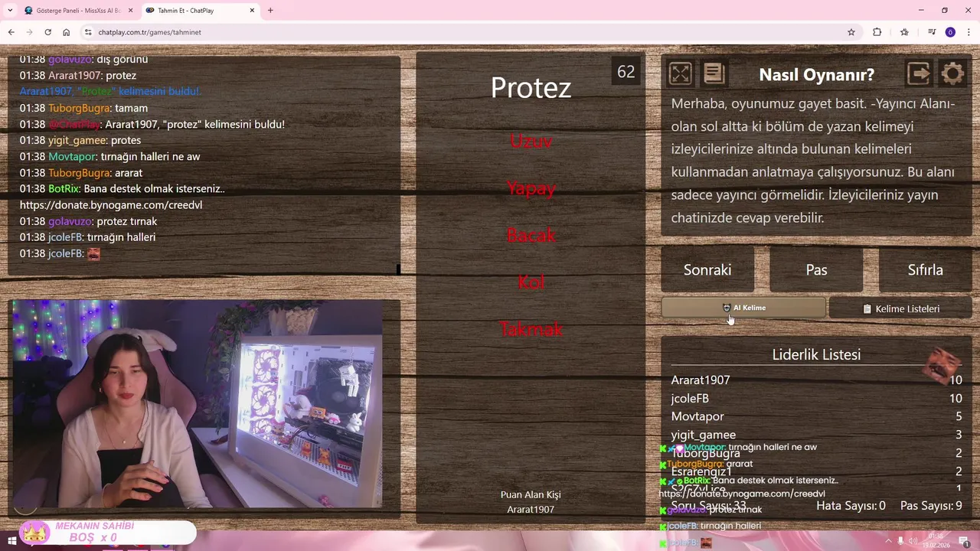Click the Puan Alan Kişi label

[x=531, y=494]
